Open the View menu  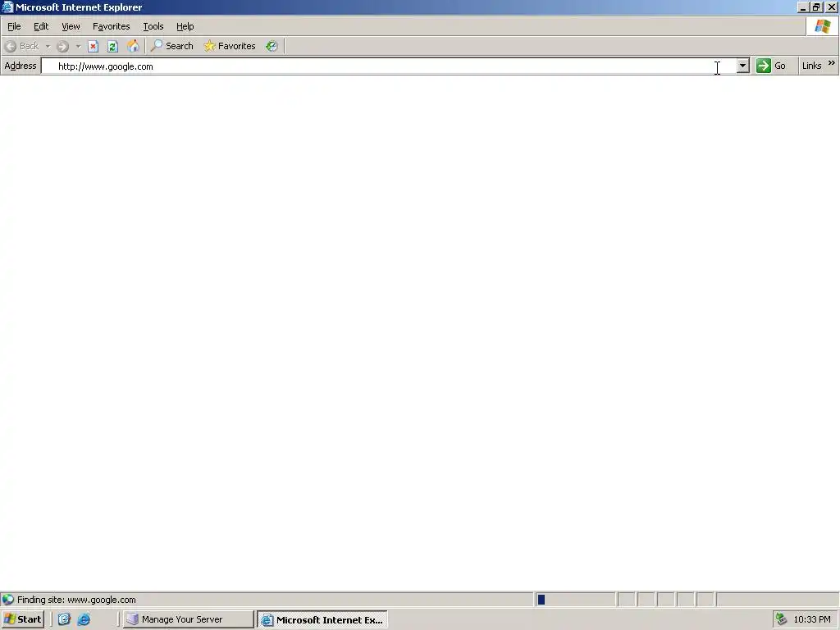click(x=71, y=26)
